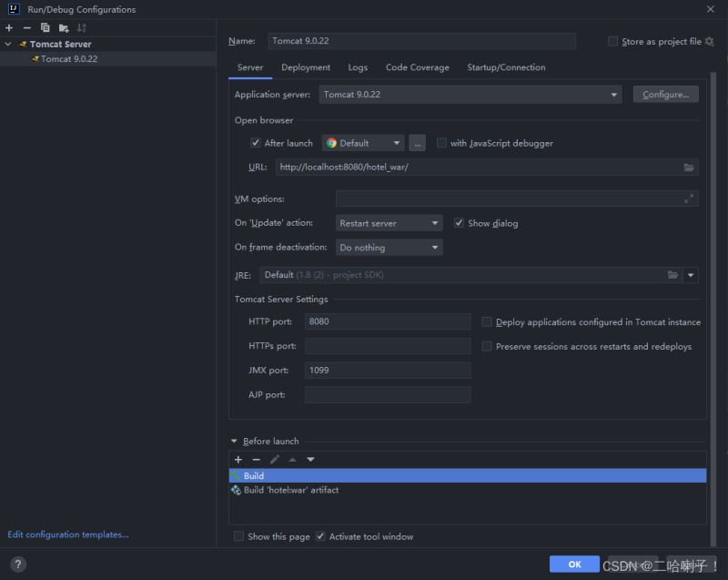This screenshot has height=580, width=728.
Task: Click the HTTP port input field
Action: pos(387,321)
